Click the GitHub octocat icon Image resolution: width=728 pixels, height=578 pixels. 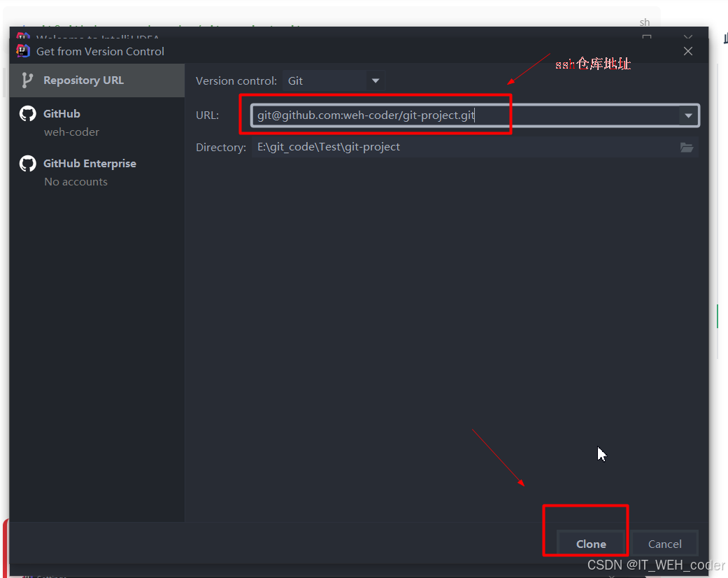click(28, 113)
